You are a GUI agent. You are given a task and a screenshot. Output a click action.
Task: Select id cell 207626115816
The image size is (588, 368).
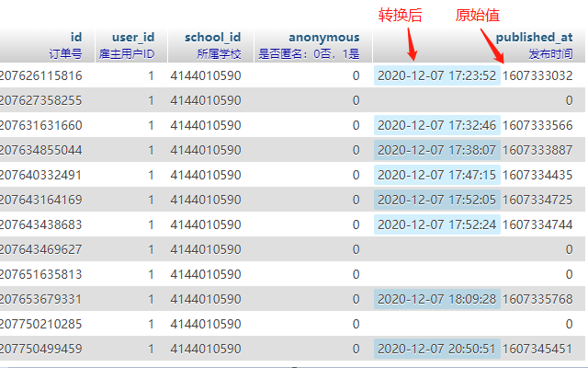coord(40,75)
